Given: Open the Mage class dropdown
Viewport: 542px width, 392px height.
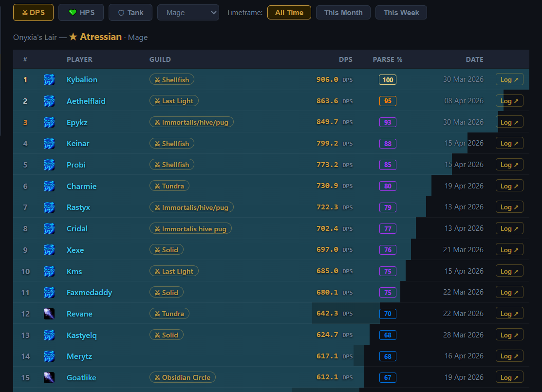Looking at the screenshot, I should 188,13.
